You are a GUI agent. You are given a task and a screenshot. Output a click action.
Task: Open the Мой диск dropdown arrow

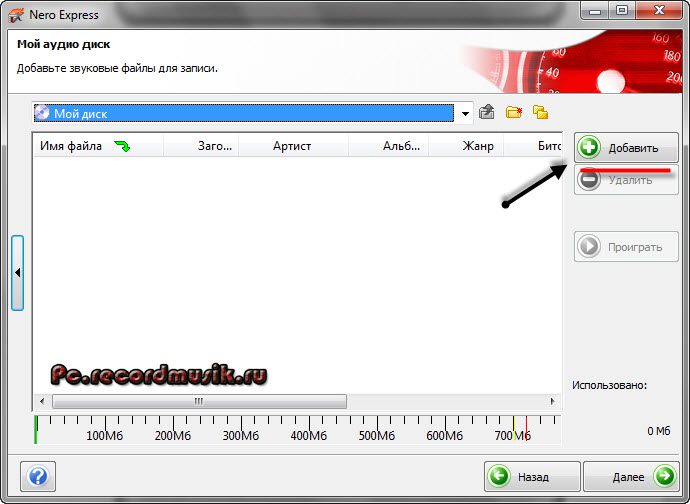(465, 114)
